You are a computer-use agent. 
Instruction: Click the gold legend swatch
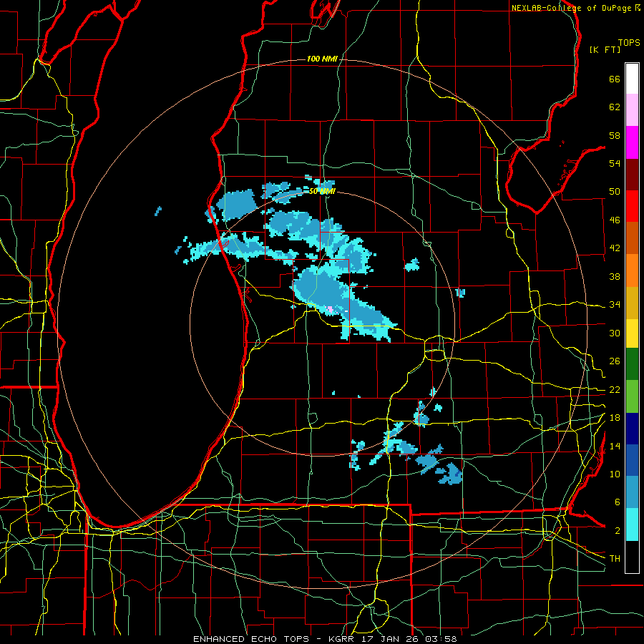click(x=632, y=302)
